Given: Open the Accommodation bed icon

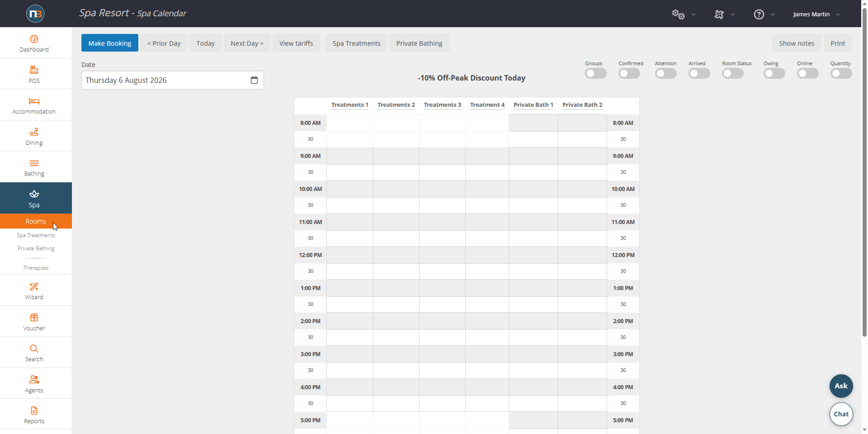Looking at the screenshot, I should click(x=34, y=101).
